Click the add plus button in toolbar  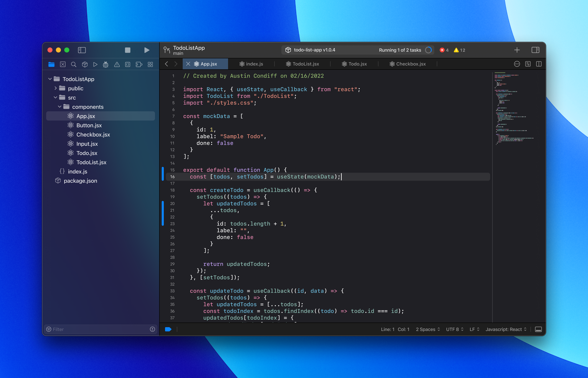pos(517,50)
